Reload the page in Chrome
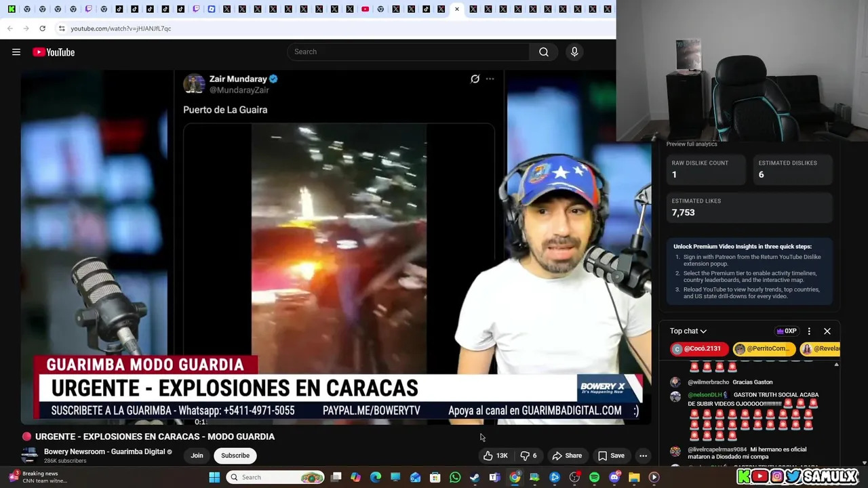The image size is (868, 488). 42,28
